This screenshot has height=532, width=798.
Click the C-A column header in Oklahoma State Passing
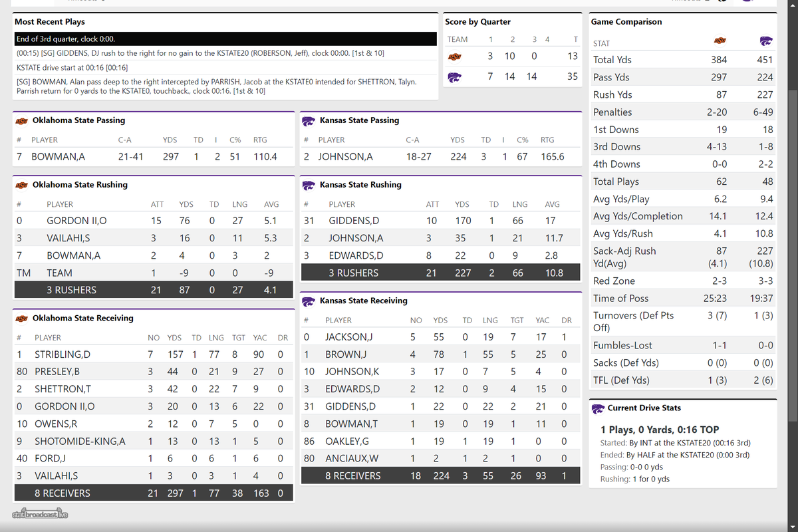click(124, 140)
